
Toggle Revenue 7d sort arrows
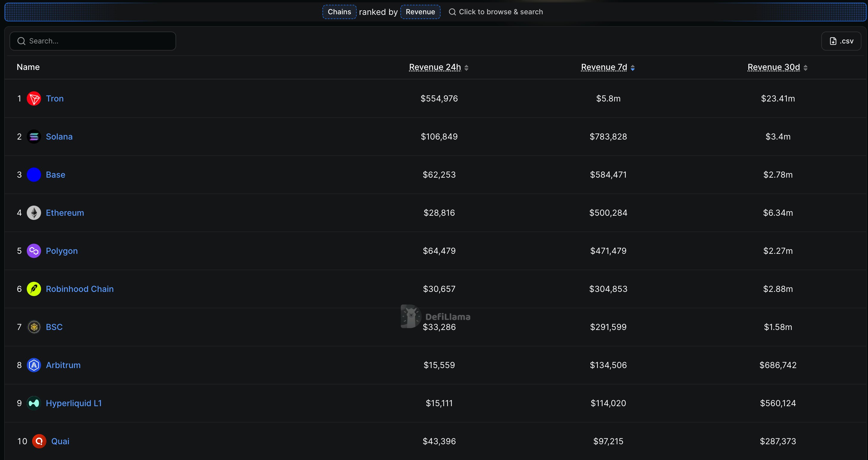click(632, 68)
